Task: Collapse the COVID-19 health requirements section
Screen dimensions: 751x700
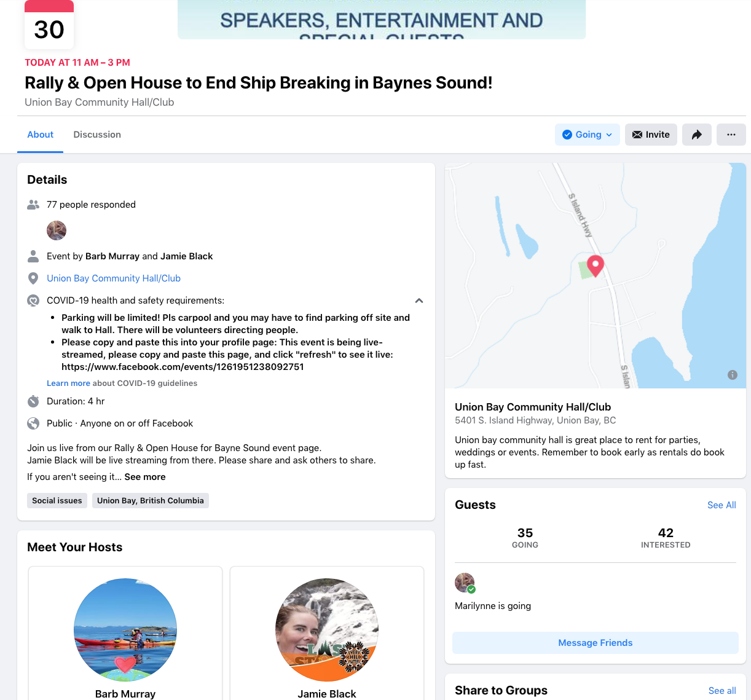Action: (419, 301)
